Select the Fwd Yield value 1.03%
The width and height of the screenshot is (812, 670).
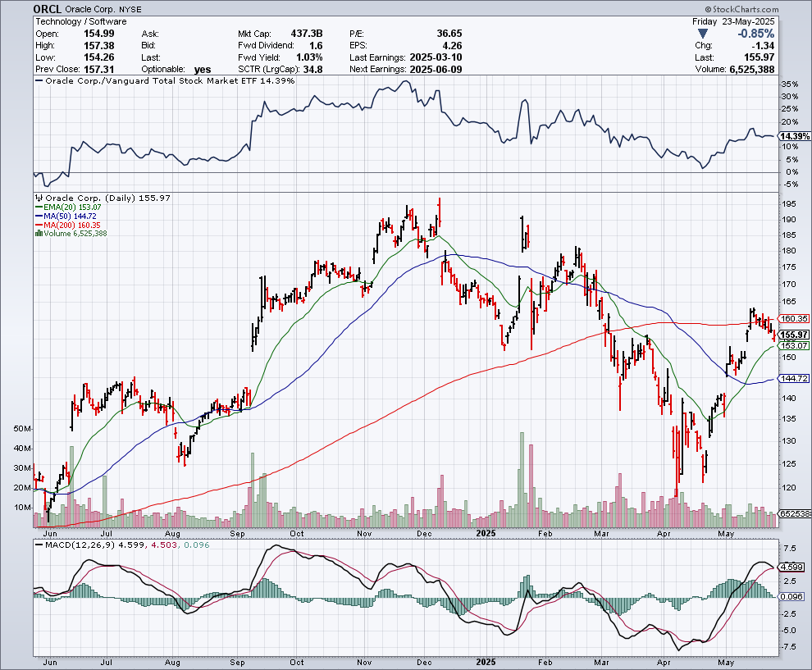pos(309,57)
